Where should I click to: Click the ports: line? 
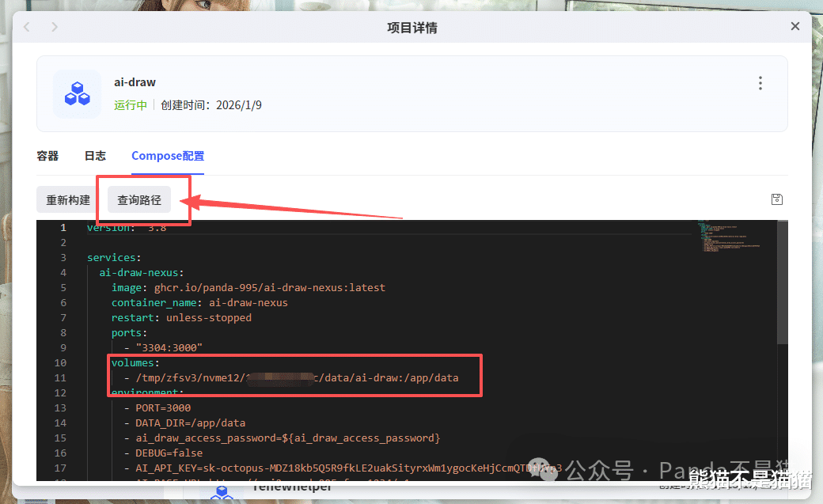129,333
